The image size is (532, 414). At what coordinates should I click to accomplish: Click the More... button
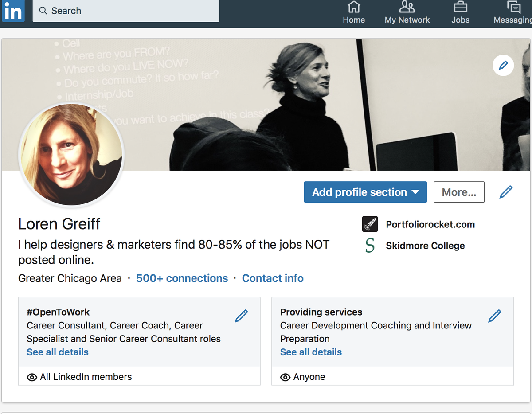click(x=459, y=192)
